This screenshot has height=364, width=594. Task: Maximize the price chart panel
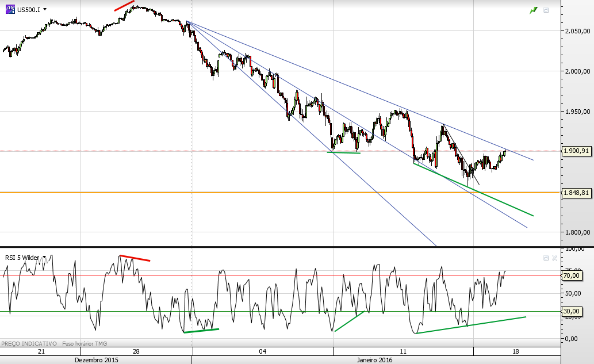tap(546, 10)
